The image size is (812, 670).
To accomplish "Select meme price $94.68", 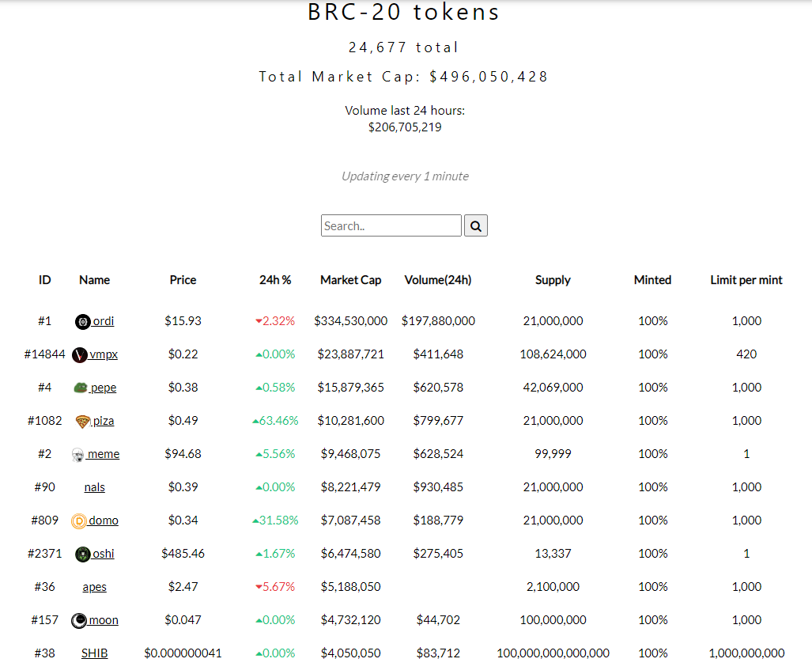I will 183,454.
